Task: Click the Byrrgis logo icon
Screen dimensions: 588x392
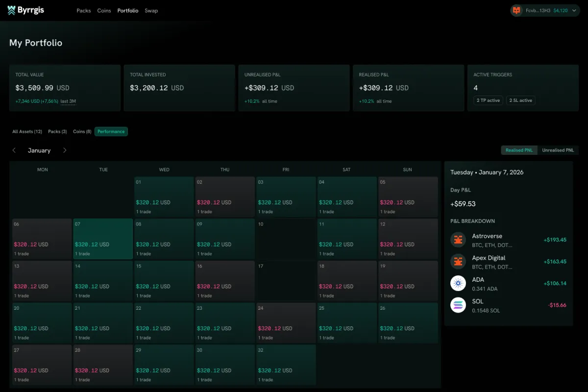Action: [x=12, y=10]
